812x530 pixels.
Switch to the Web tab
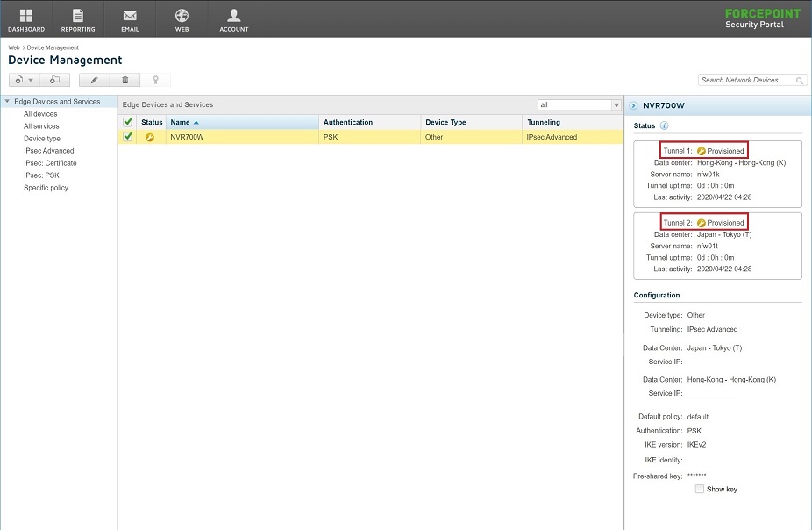tap(182, 19)
